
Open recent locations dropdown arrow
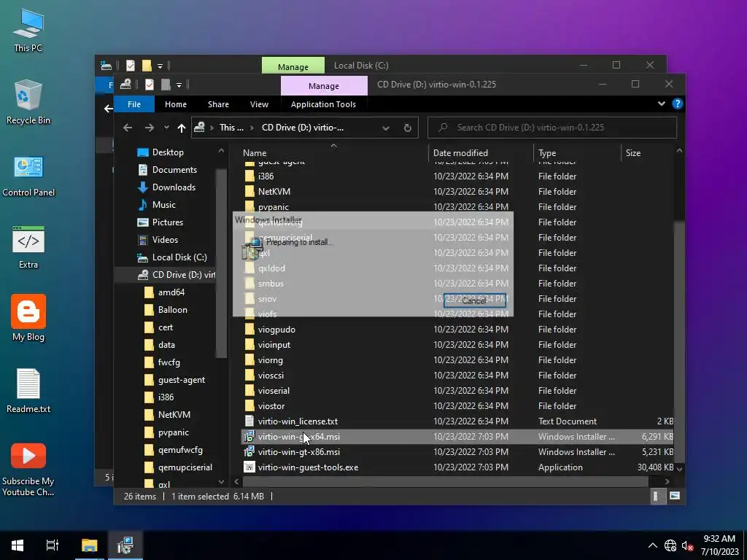coord(166,128)
